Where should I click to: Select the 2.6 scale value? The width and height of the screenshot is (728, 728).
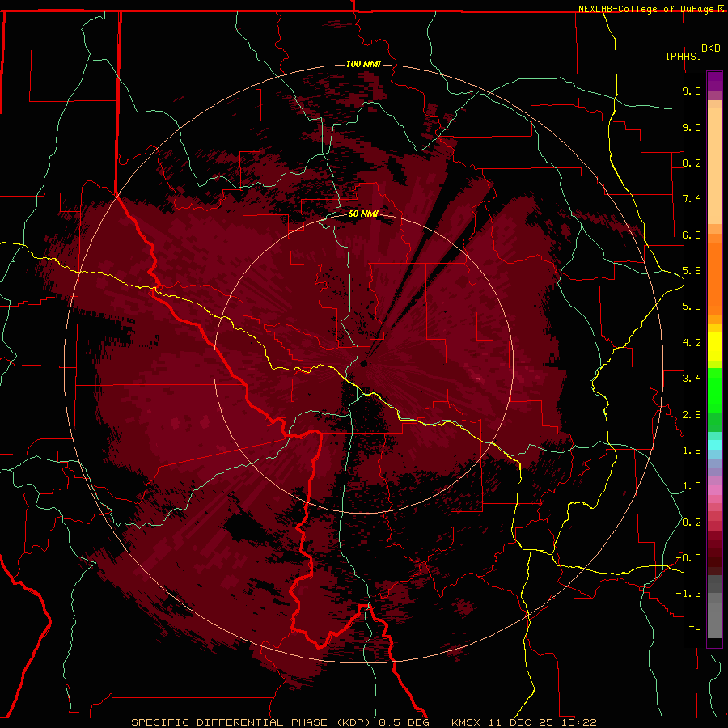click(x=692, y=415)
